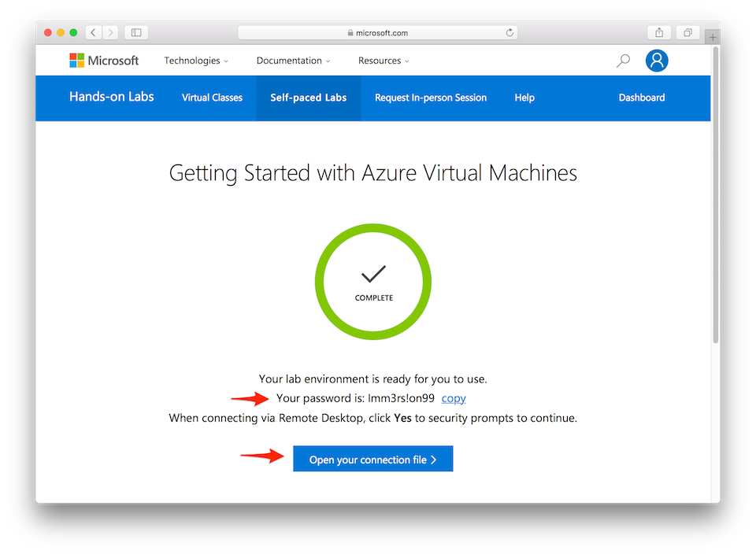
Task: Click the tab overview icon
Action: tap(689, 32)
